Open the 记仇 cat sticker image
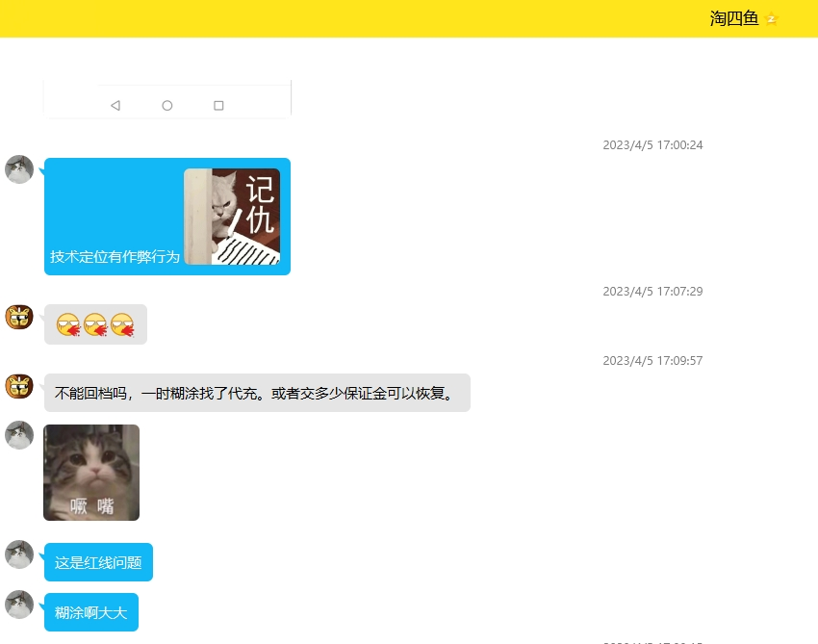Viewport: 818px width, 644px height. pyautogui.click(x=232, y=216)
